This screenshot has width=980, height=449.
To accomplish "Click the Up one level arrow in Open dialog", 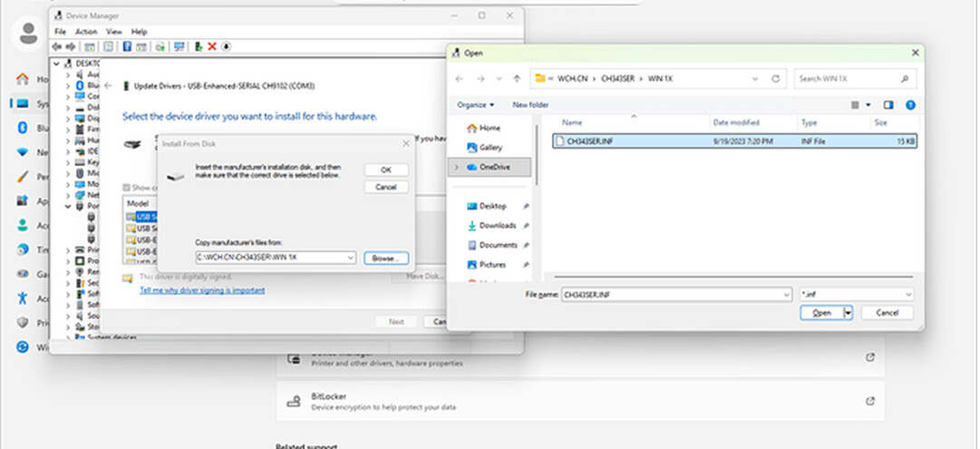I will pyautogui.click(x=517, y=79).
